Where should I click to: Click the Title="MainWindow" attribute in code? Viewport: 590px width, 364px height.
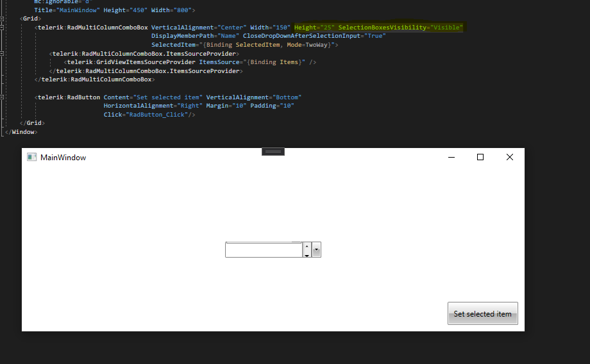(67, 10)
